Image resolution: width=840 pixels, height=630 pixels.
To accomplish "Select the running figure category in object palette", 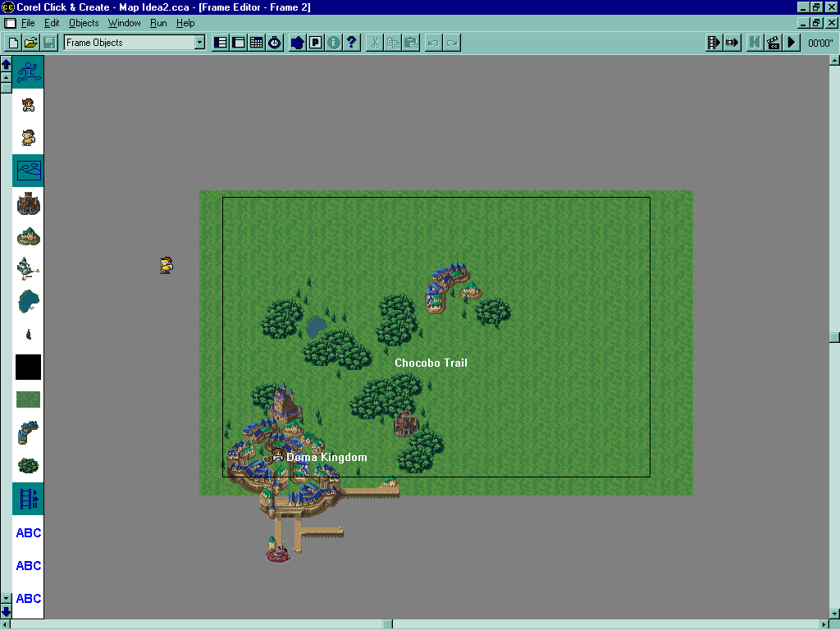I will 29,72.
